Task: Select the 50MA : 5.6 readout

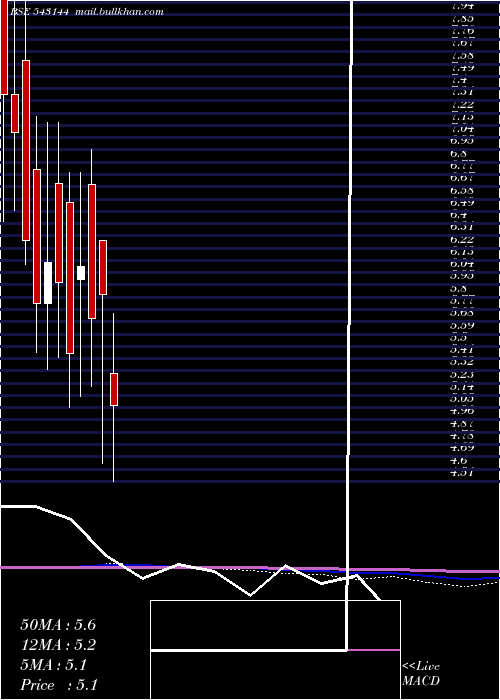Action: click(58, 625)
